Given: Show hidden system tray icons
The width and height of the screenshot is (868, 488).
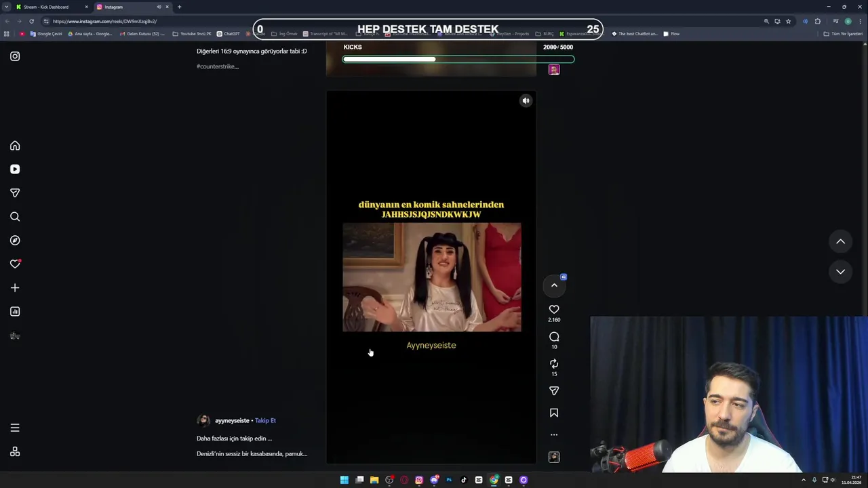Looking at the screenshot, I should tap(804, 480).
